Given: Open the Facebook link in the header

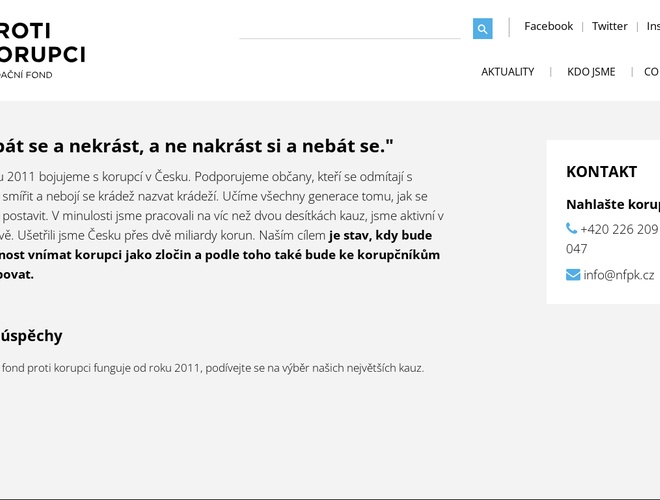Looking at the screenshot, I should click(548, 26).
